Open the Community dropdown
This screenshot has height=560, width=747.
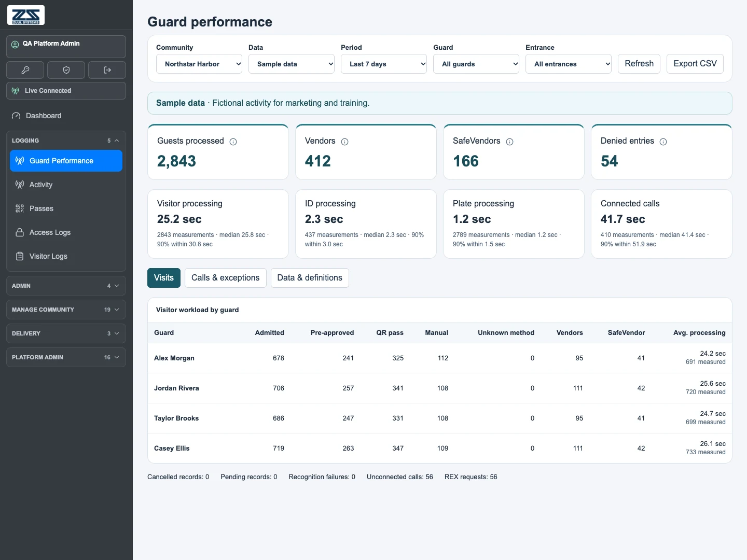click(199, 64)
